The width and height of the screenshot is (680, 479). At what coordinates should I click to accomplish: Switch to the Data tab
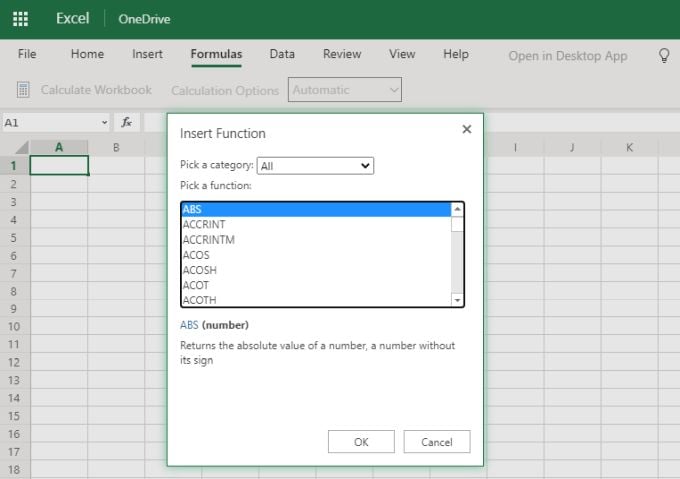[282, 55]
